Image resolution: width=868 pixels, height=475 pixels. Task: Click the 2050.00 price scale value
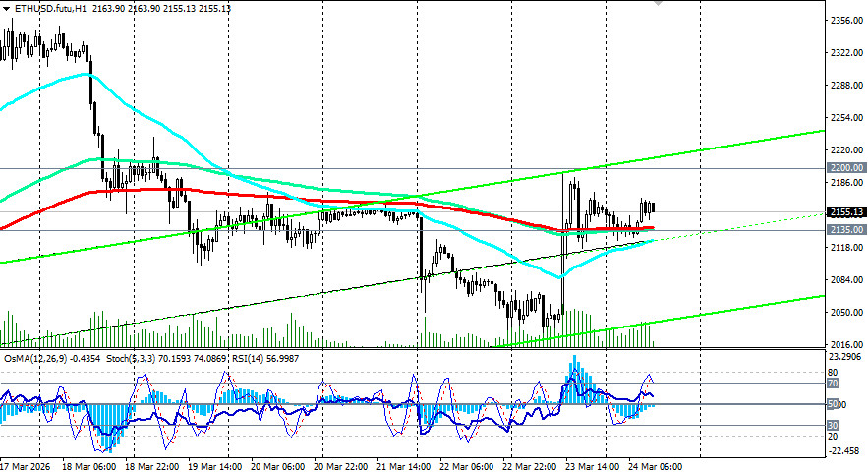(847, 312)
